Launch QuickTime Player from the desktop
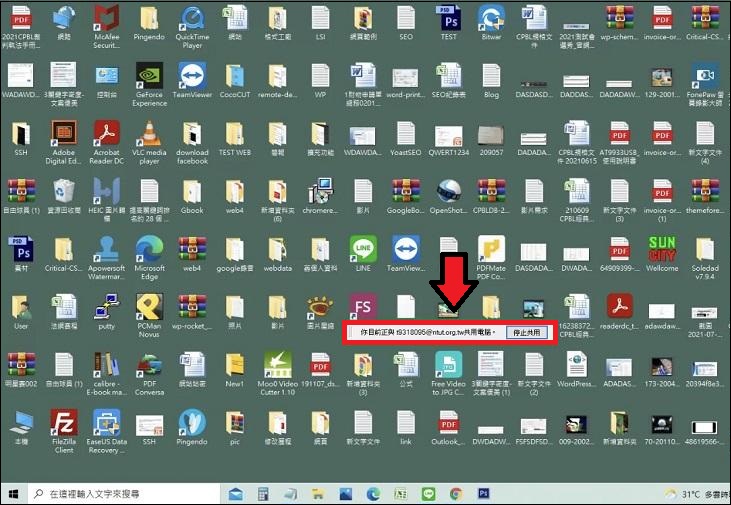Screen dimensions: 731x505 [192, 19]
